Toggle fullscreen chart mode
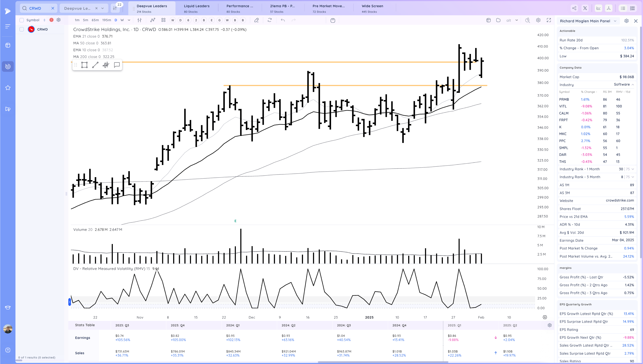 coord(549,20)
